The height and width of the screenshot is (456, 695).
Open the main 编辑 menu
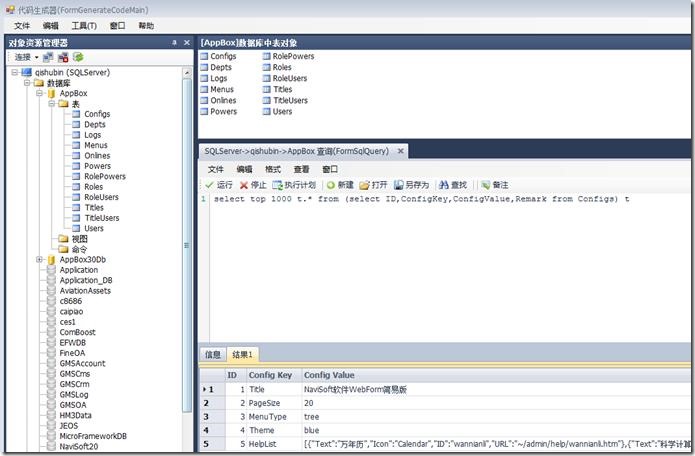(x=51, y=26)
